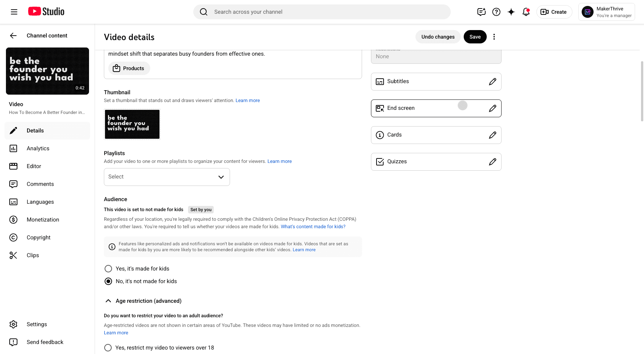The width and height of the screenshot is (644, 354).
Task: Open the feedback comment icon in header
Action: 482,12
